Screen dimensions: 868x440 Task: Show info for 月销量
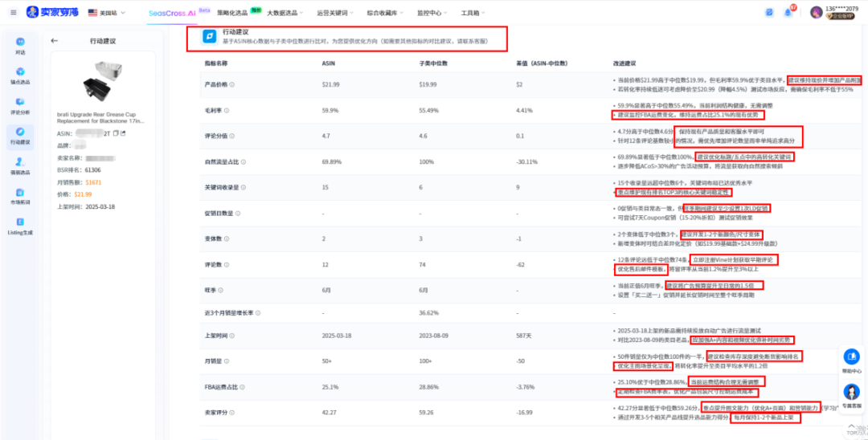tap(227, 361)
